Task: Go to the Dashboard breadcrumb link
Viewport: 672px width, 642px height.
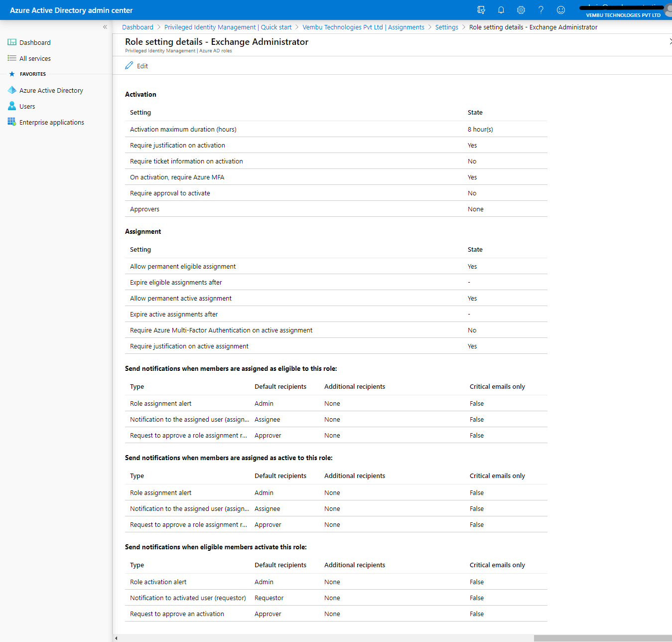Action: click(x=137, y=27)
